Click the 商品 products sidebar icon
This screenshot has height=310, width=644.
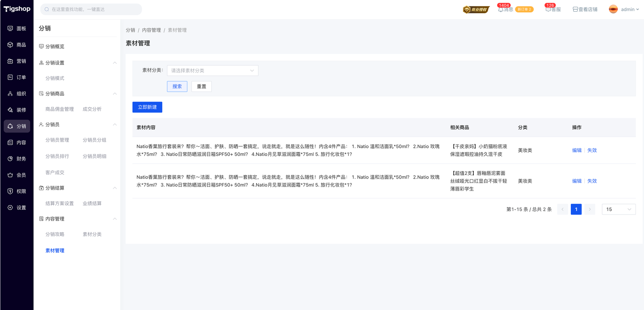tap(10, 45)
